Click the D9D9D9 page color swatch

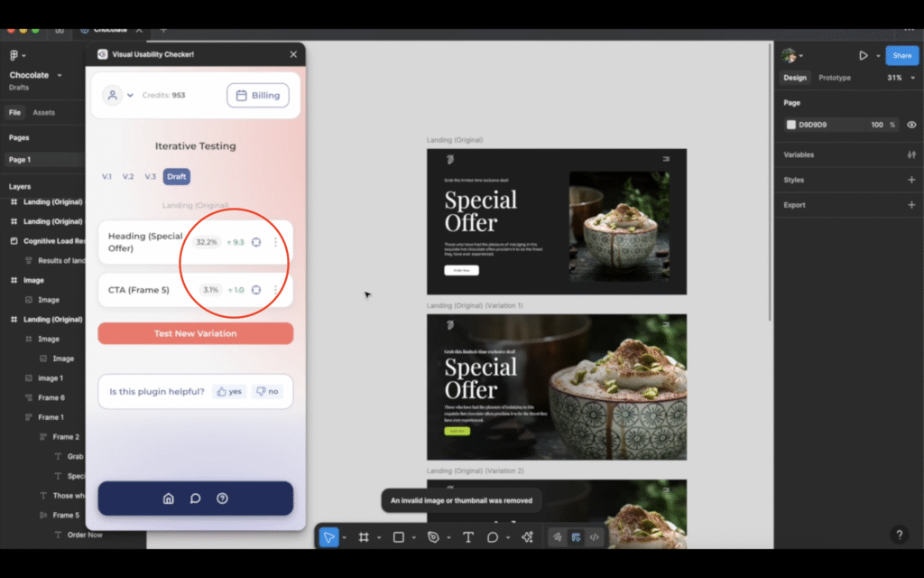(791, 125)
